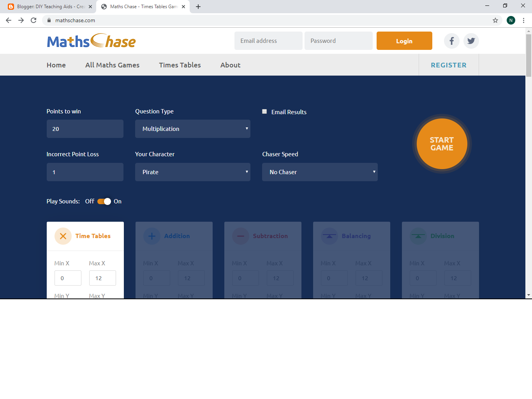Open All Maths Games menu

(x=112, y=65)
